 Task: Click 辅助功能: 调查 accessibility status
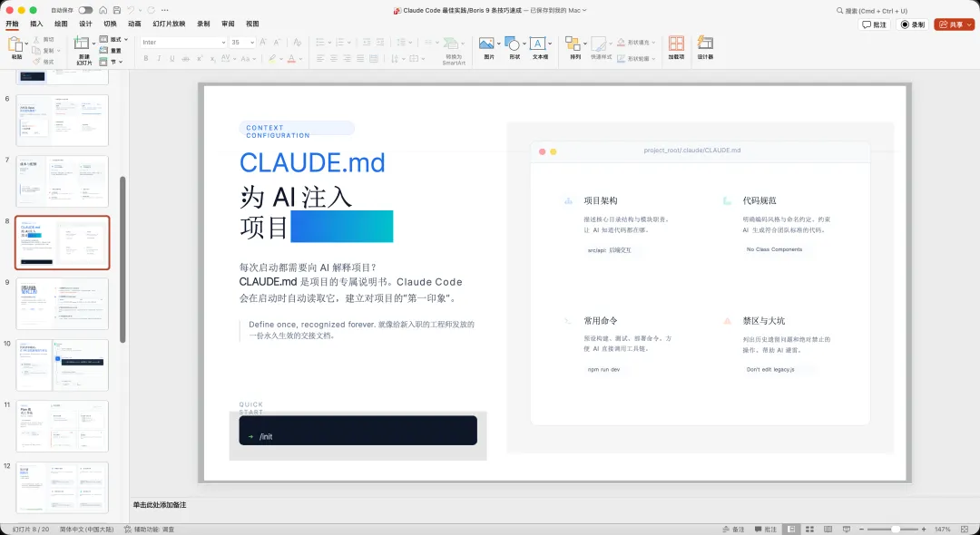(150, 530)
